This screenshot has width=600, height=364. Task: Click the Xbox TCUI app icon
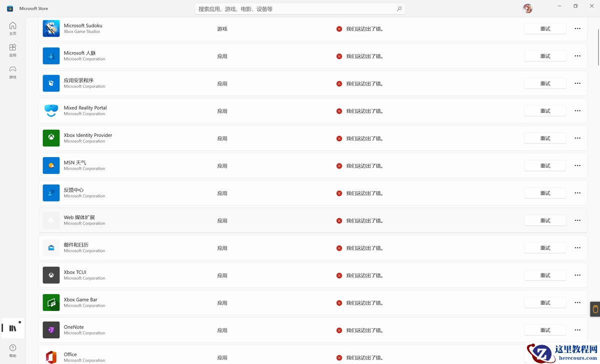point(51,275)
